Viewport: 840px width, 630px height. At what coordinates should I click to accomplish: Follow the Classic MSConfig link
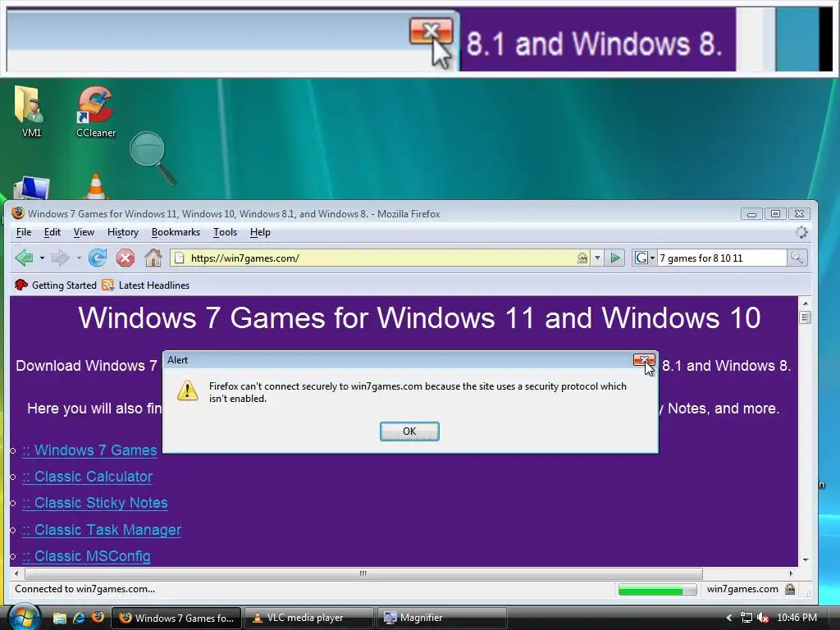click(87, 555)
